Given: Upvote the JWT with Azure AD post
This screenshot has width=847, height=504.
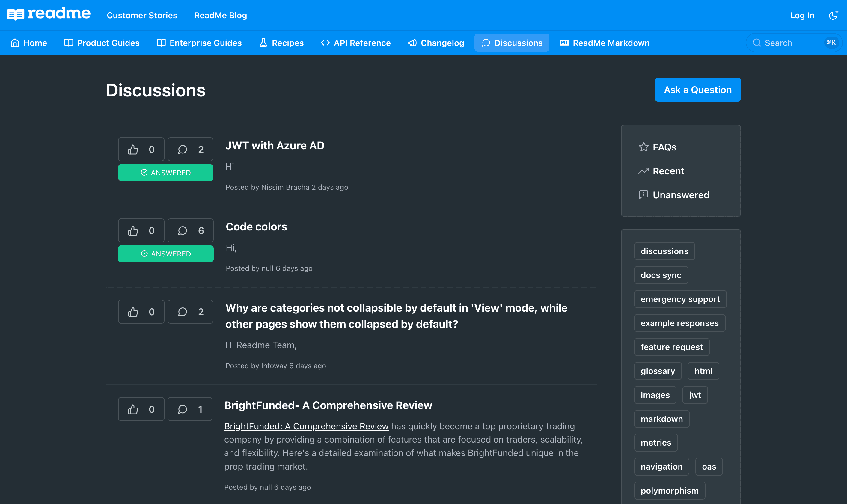Looking at the screenshot, I should point(141,150).
